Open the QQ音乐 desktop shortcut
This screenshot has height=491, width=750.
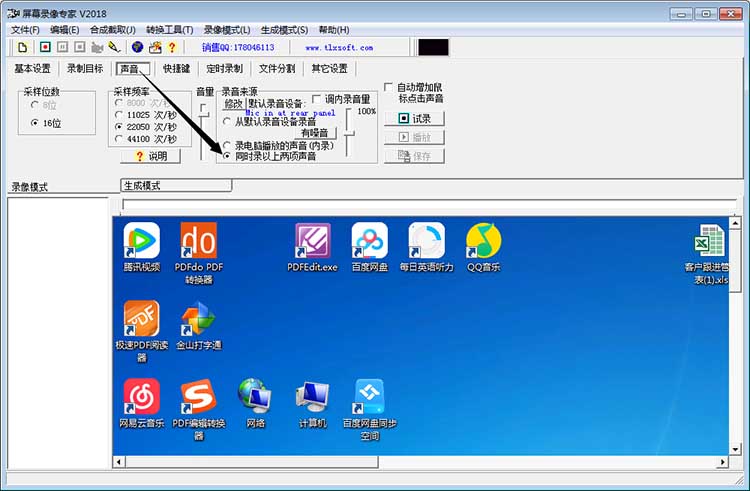(x=484, y=247)
